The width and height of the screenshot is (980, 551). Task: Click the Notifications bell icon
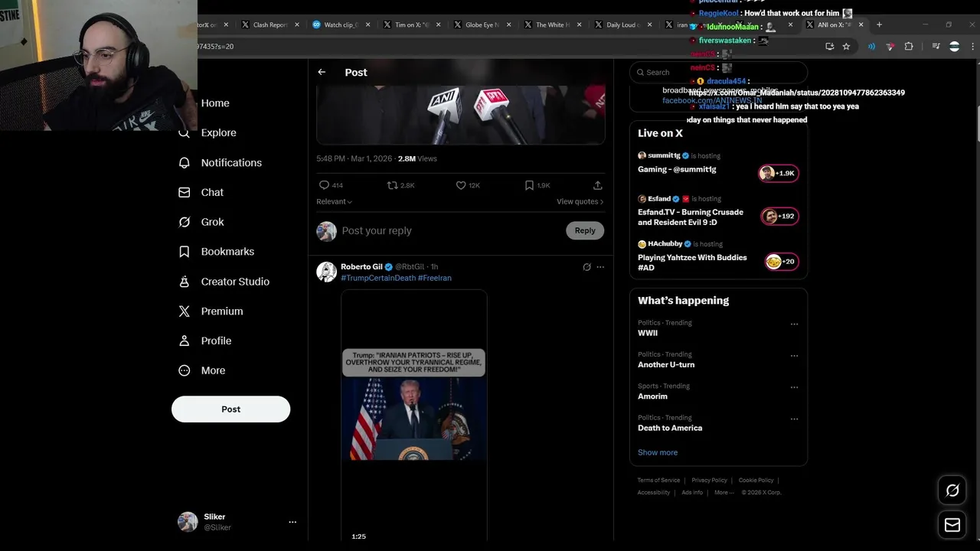(184, 162)
